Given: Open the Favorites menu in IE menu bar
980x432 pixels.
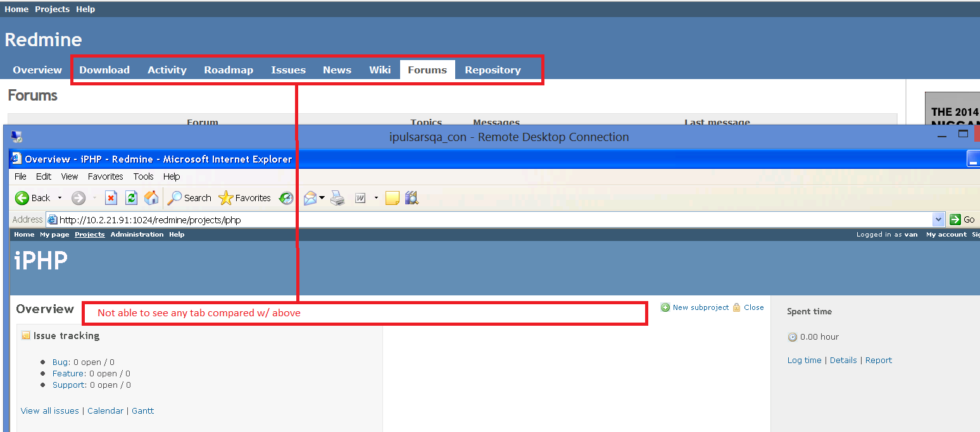Looking at the screenshot, I should (x=106, y=176).
